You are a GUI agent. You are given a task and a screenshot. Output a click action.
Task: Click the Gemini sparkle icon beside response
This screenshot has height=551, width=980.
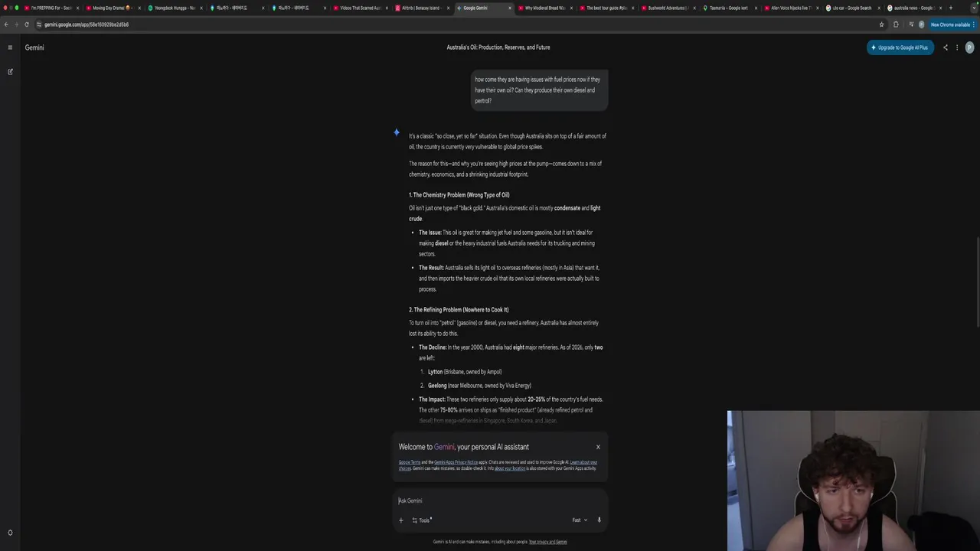pos(397,132)
